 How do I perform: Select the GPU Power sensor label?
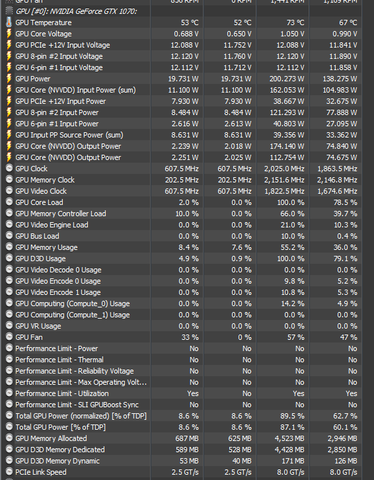(x=33, y=79)
